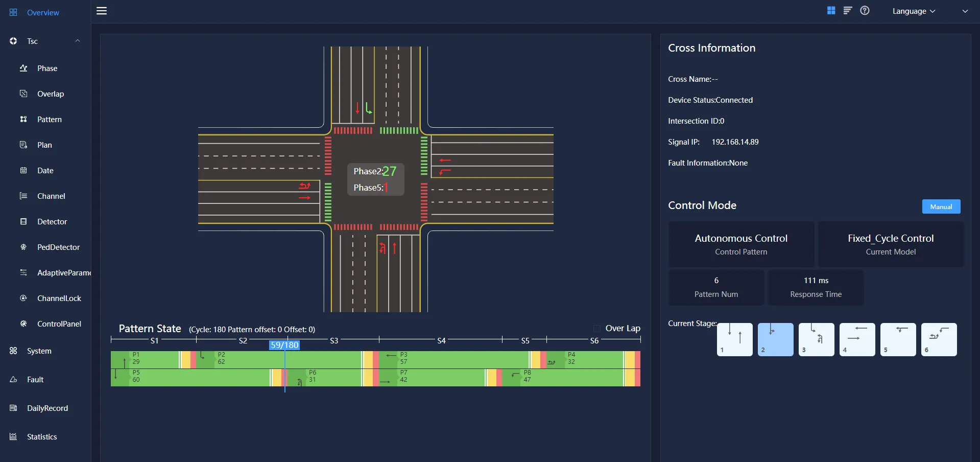Click the Manual control mode button
980x462 pixels.
pos(941,207)
